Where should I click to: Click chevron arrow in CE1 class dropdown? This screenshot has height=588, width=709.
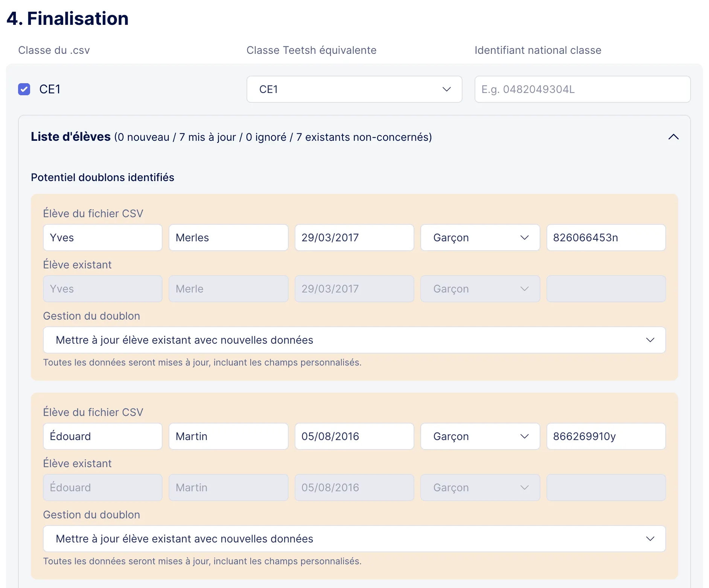tap(446, 89)
